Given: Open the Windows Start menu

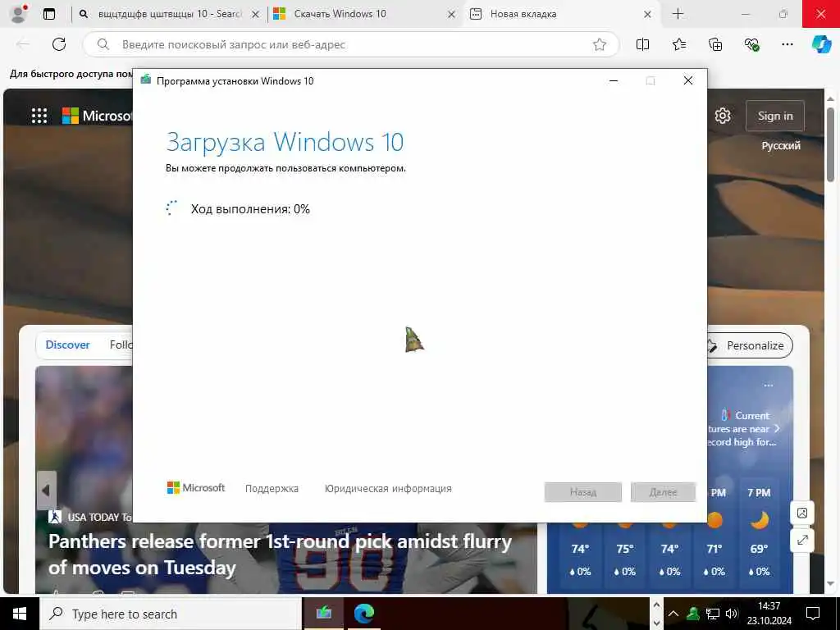Looking at the screenshot, I should [x=20, y=614].
